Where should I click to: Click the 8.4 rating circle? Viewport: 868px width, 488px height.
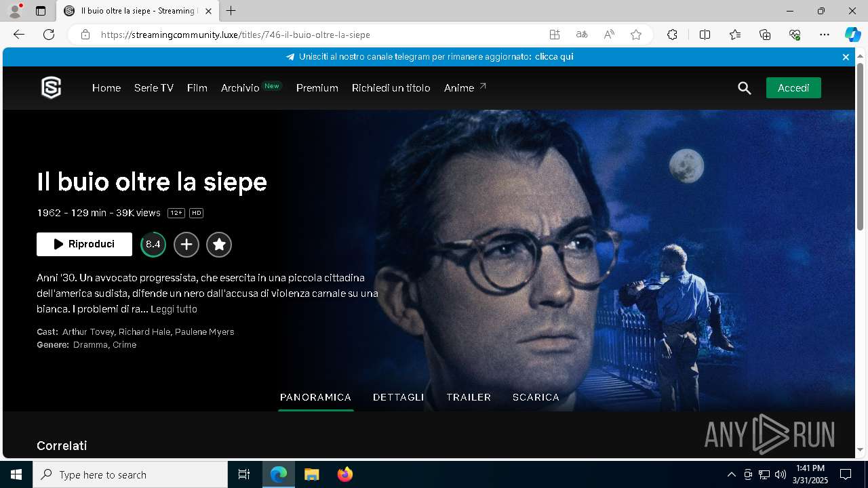153,245
